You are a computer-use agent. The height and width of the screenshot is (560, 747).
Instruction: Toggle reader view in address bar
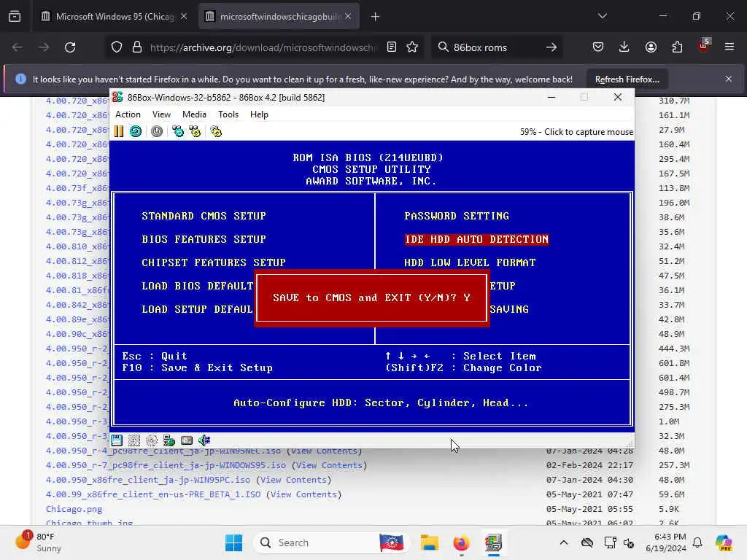(x=392, y=47)
